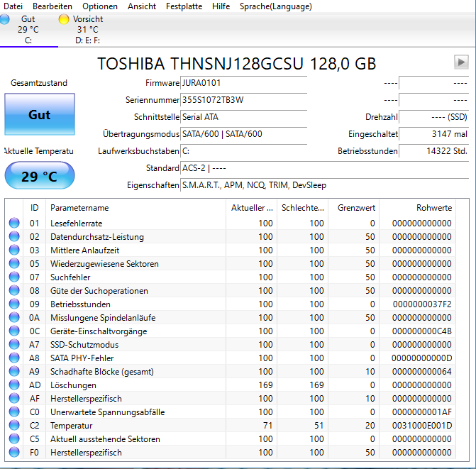Click status icon of Herstellerspezifisch F0 row

tap(14, 452)
